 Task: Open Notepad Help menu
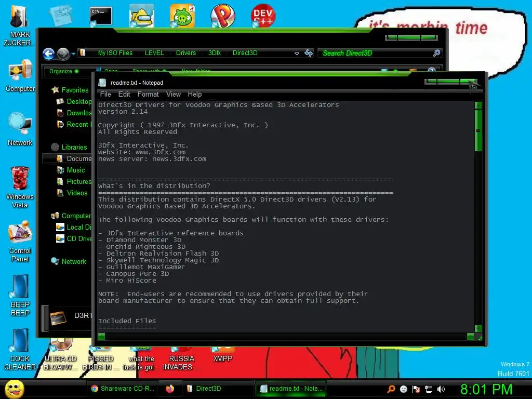point(195,95)
